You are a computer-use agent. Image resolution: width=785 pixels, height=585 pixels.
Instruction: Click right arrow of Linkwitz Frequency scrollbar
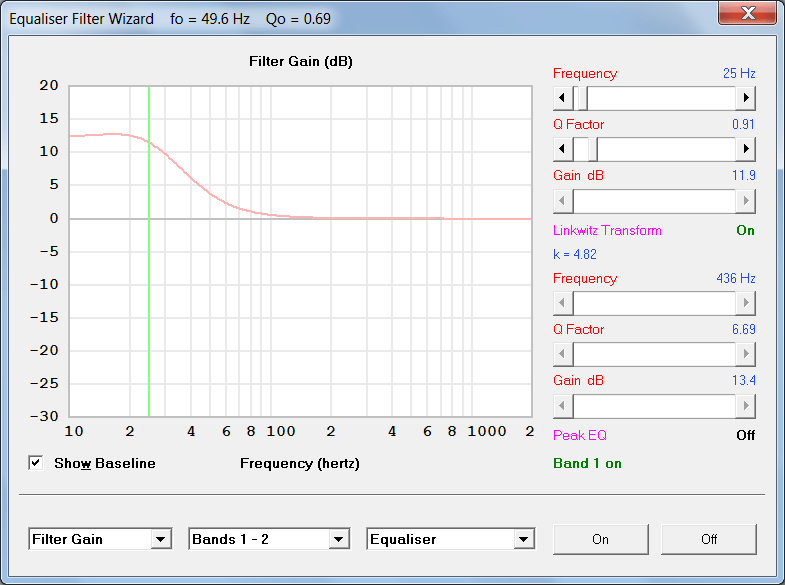(745, 98)
